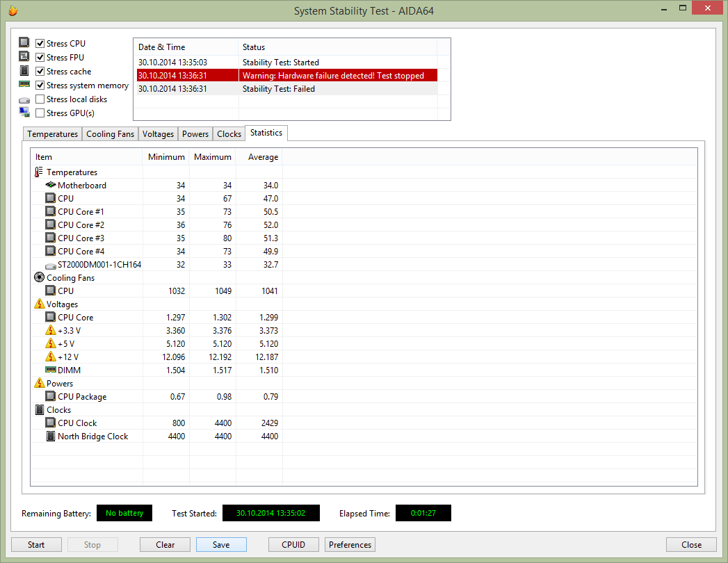The height and width of the screenshot is (563, 728).
Task: Click the icon for CPU Core #1
Action: (51, 211)
